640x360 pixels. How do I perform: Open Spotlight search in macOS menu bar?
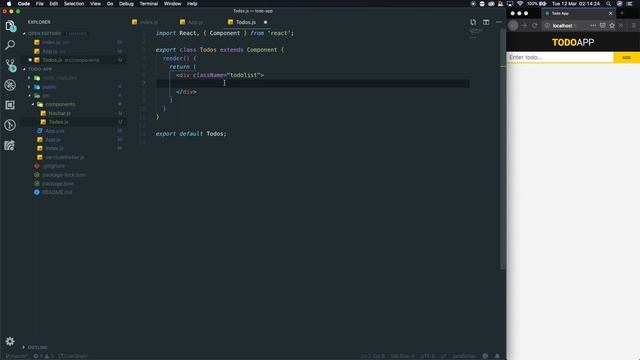[608, 4]
